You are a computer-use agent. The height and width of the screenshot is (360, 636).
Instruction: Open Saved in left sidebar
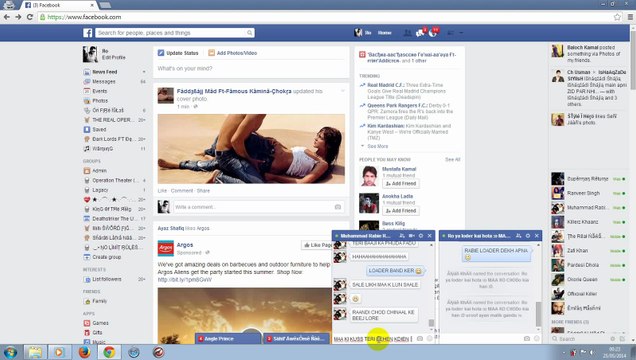pyautogui.click(x=99, y=130)
